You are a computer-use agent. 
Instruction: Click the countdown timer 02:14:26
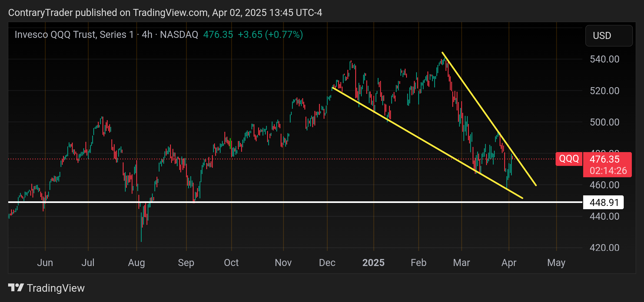608,171
